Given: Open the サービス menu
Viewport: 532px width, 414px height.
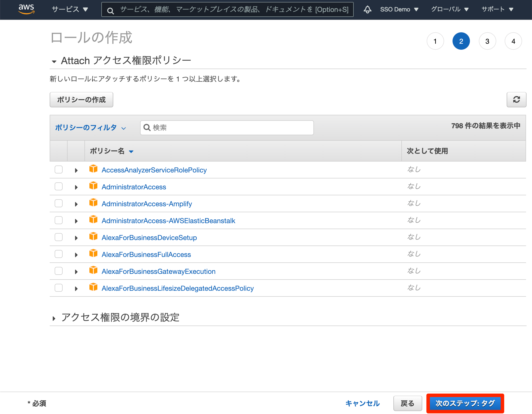Looking at the screenshot, I should [70, 9].
